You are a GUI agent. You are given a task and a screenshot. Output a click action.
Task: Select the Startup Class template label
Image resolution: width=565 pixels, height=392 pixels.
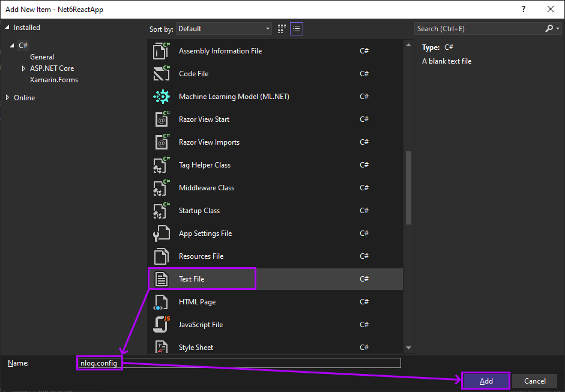(199, 211)
